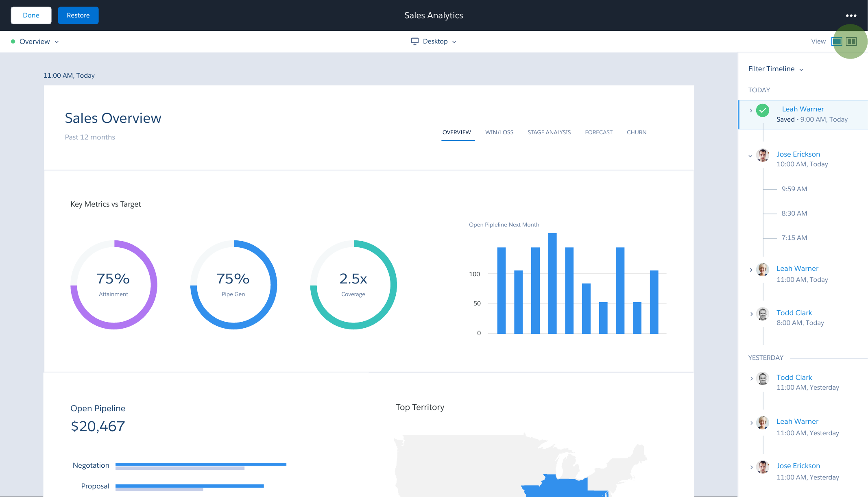Screen dimensions: 868x497
Task: Select the 9:59 AM version
Action: (x=794, y=189)
